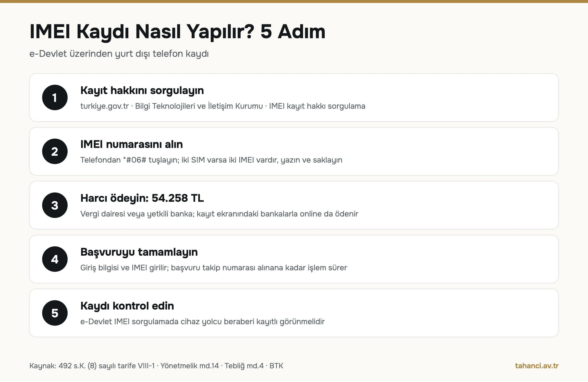588x382 pixels.
Task: Select the step title 'IMEI numarasını alın'
Action: click(131, 144)
